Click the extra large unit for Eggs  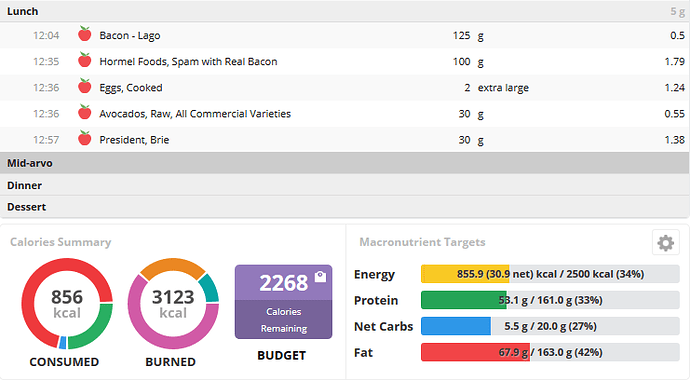(503, 88)
